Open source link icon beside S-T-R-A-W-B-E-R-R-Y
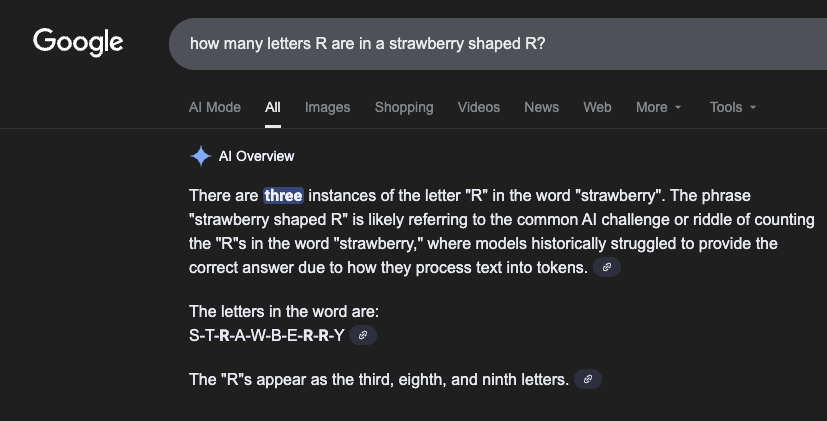Image resolution: width=827 pixels, height=421 pixels. click(363, 335)
